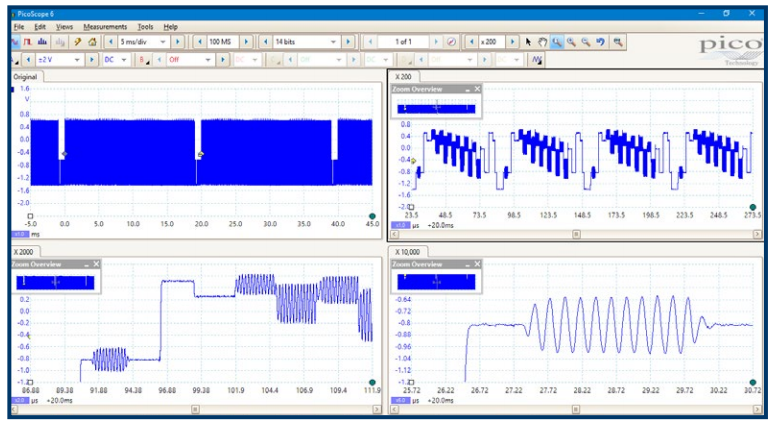776x424 pixels.
Task: Close the Zoom Overview in X 200 view
Action: (477, 89)
